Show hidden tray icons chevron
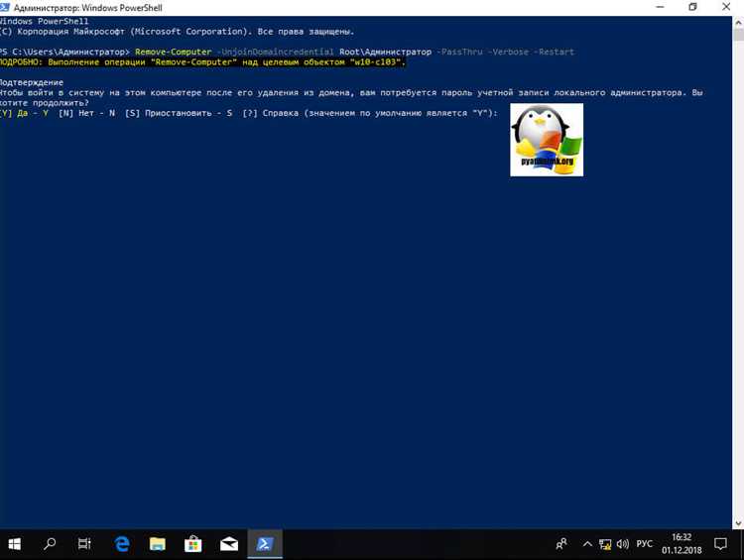 point(587,544)
